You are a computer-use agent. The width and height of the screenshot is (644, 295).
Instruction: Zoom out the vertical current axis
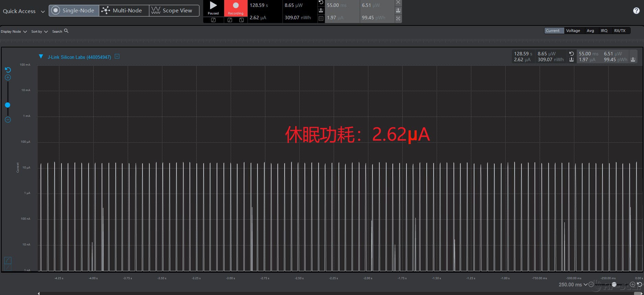pos(8,120)
